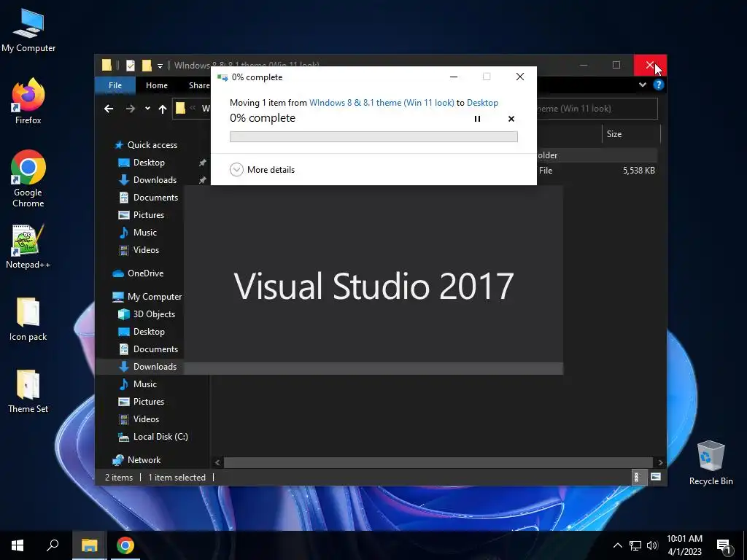Open Chrome from the taskbar
This screenshot has height=560, width=747.
125,545
